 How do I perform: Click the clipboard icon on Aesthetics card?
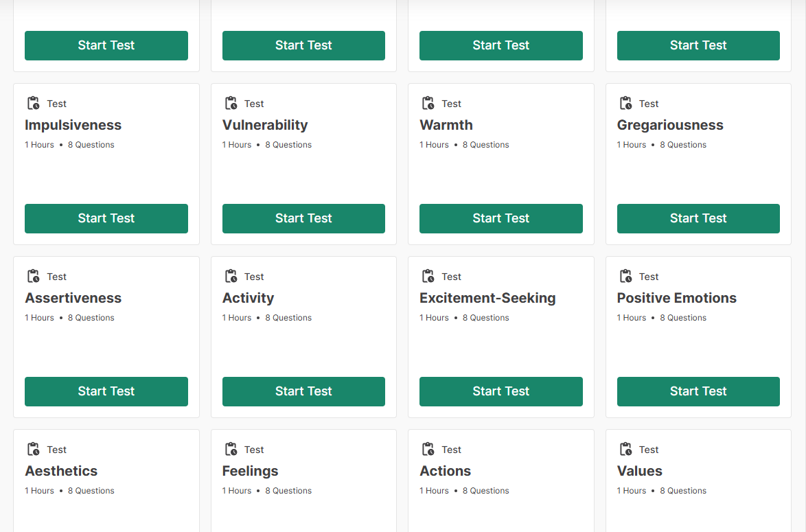point(33,450)
